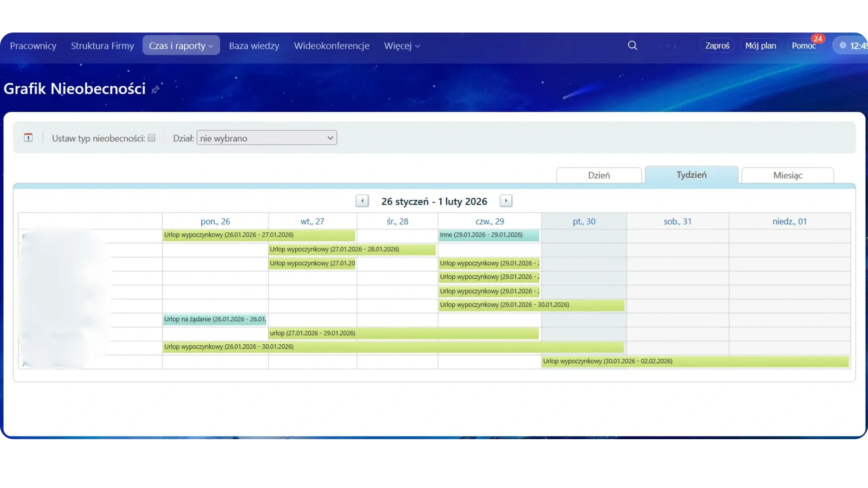The height and width of the screenshot is (488, 868).
Task: Select the Tydzień view tab
Action: tap(691, 175)
